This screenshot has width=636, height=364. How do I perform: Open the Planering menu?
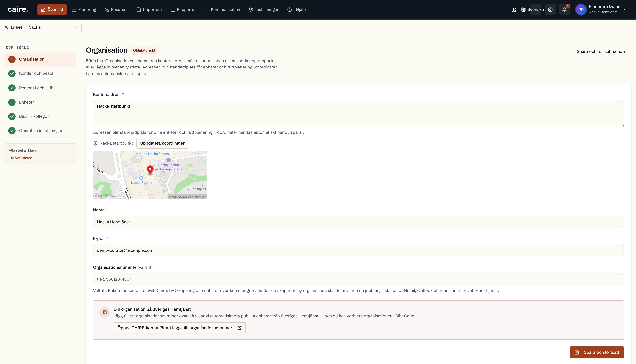pyautogui.click(x=84, y=9)
